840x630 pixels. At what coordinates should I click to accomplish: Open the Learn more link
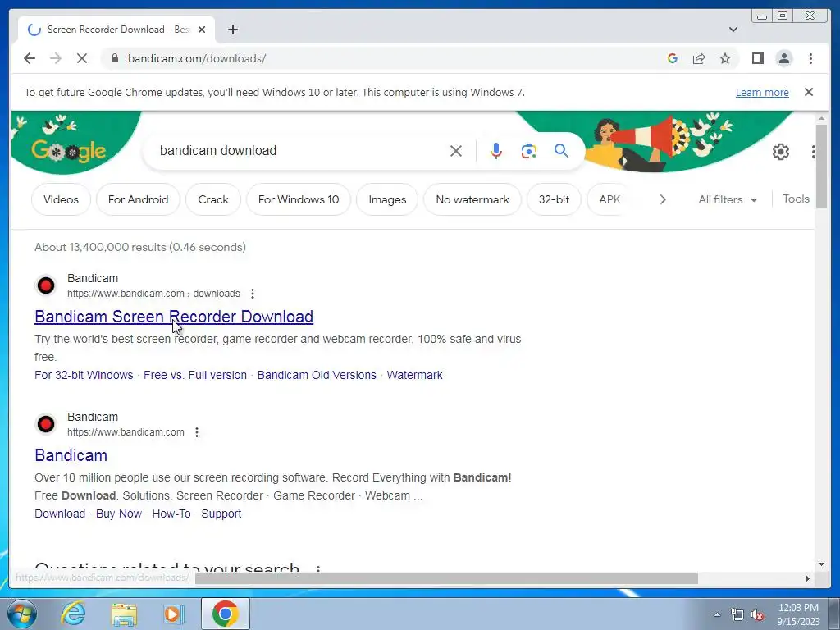(762, 92)
